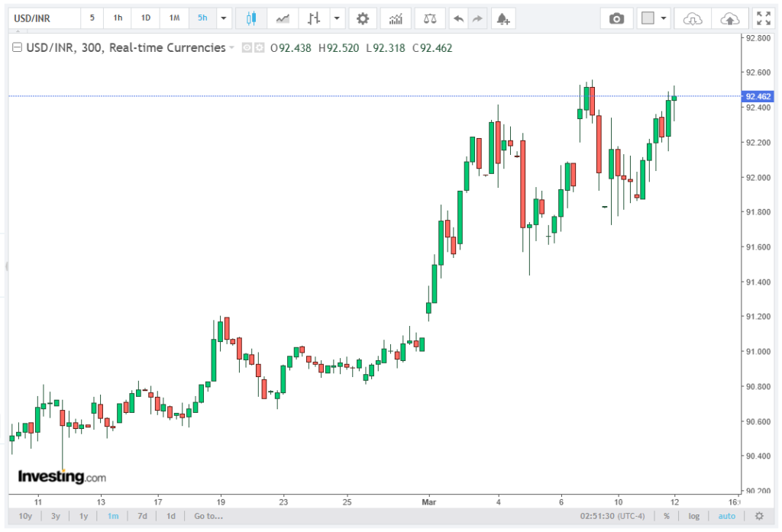Toggle the log scale option
Screen dimensions: 782x532
coord(693,516)
